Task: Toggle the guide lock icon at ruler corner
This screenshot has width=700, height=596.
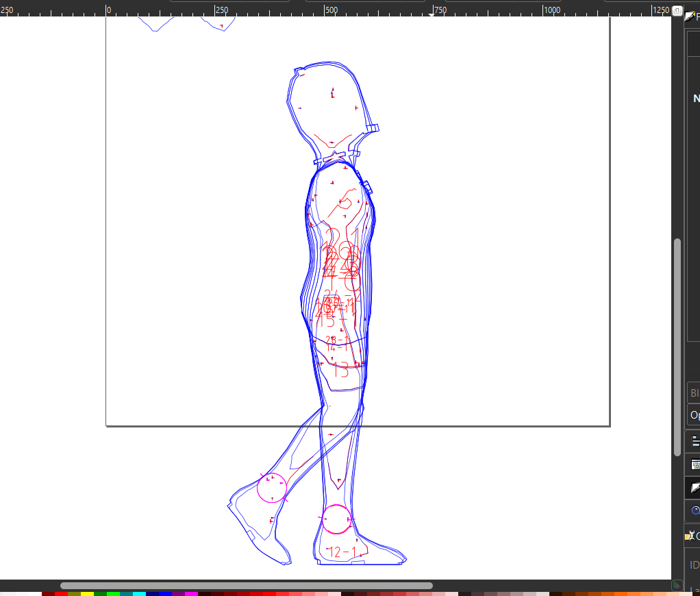Action: (677, 11)
